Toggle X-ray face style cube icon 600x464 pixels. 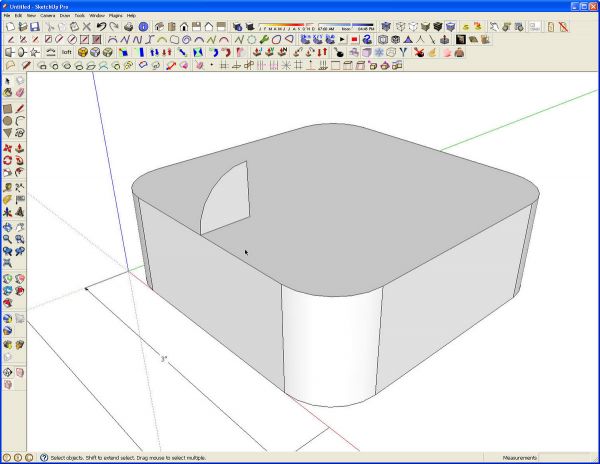pyautogui.click(x=386, y=26)
